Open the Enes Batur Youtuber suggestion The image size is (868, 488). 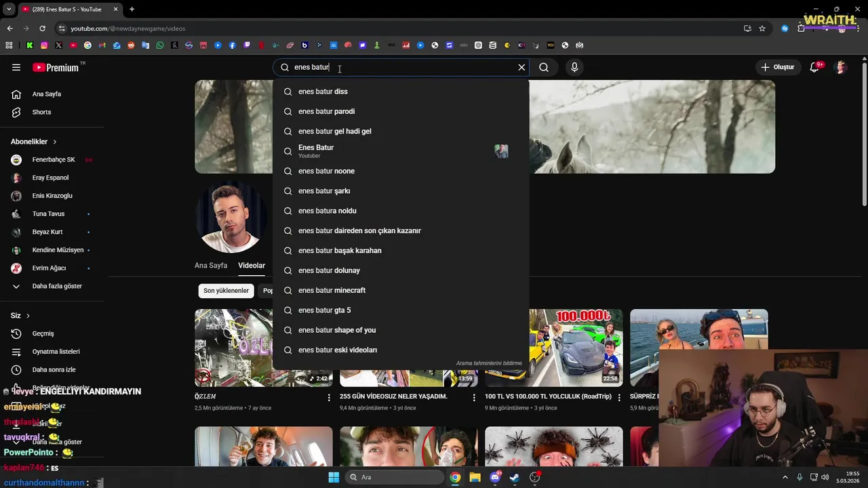pyautogui.click(x=401, y=151)
